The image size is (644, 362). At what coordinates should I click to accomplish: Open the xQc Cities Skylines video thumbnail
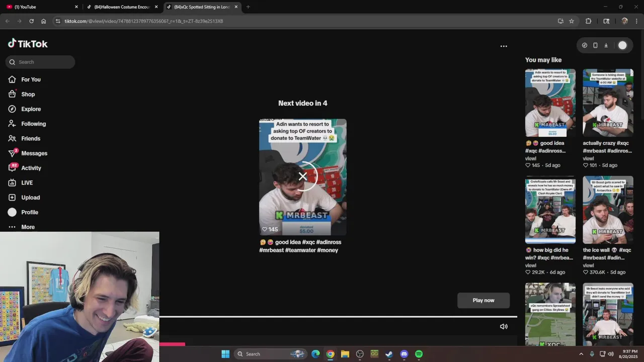[x=550, y=314]
